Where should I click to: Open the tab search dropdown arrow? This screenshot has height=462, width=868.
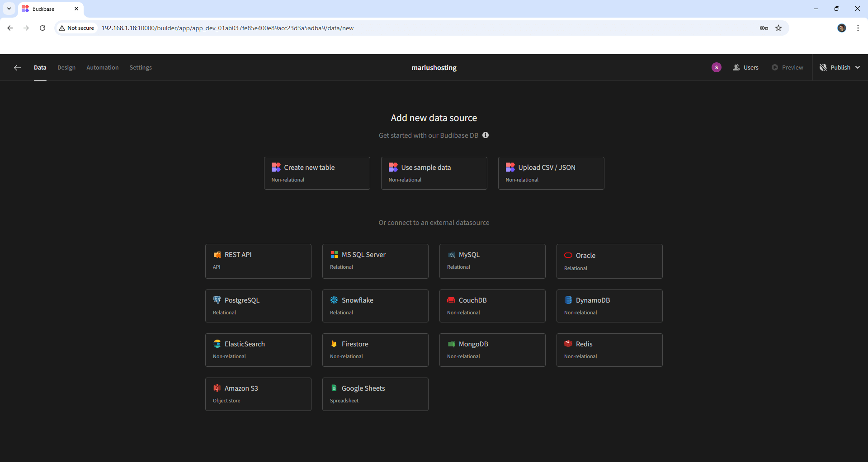tap(9, 9)
